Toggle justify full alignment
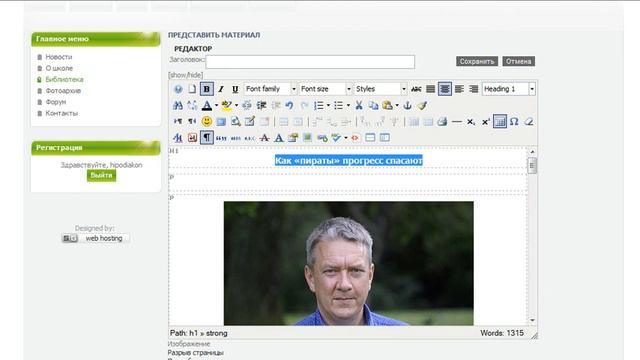The height and width of the screenshot is (360, 640). (431, 89)
